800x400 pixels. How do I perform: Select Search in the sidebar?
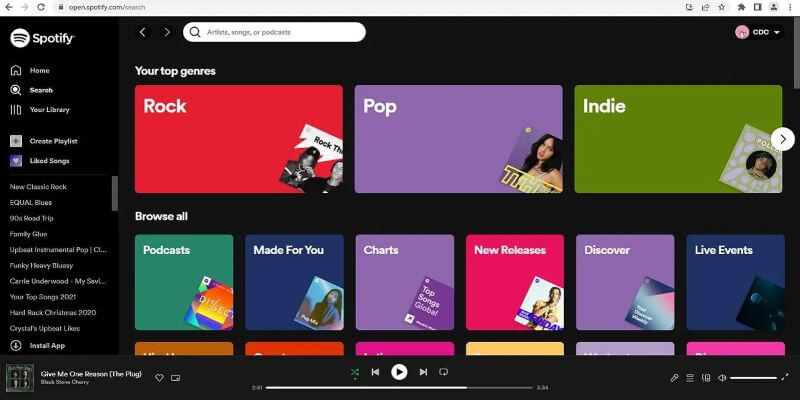[x=31, y=90]
